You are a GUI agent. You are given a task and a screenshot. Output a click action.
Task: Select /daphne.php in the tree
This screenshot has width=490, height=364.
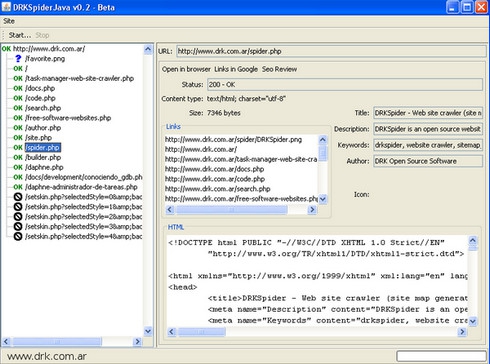(x=44, y=167)
